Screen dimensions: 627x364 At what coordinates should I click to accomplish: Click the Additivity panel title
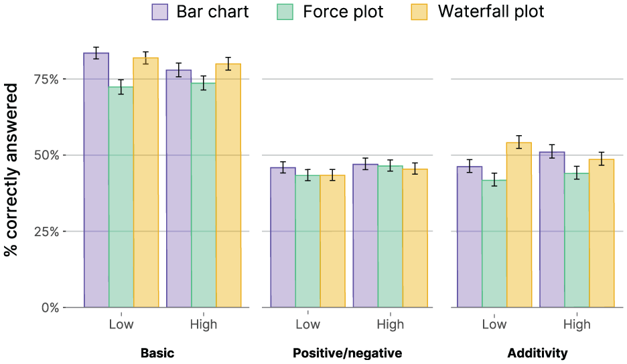pyautogui.click(x=537, y=353)
